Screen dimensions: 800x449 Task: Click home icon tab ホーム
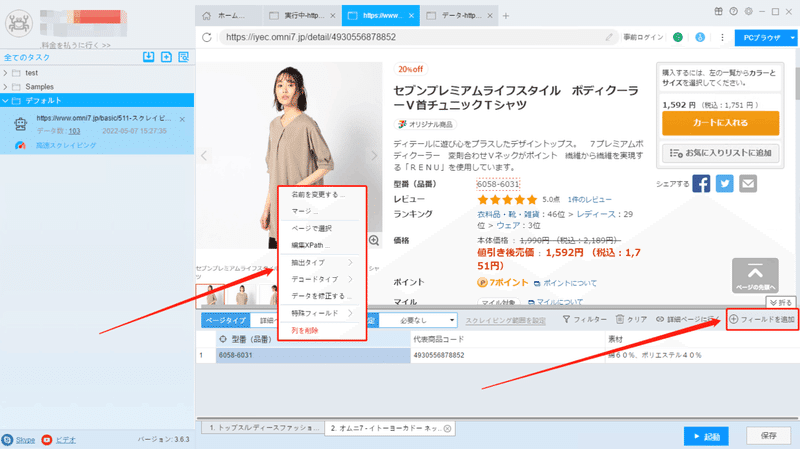click(227, 16)
